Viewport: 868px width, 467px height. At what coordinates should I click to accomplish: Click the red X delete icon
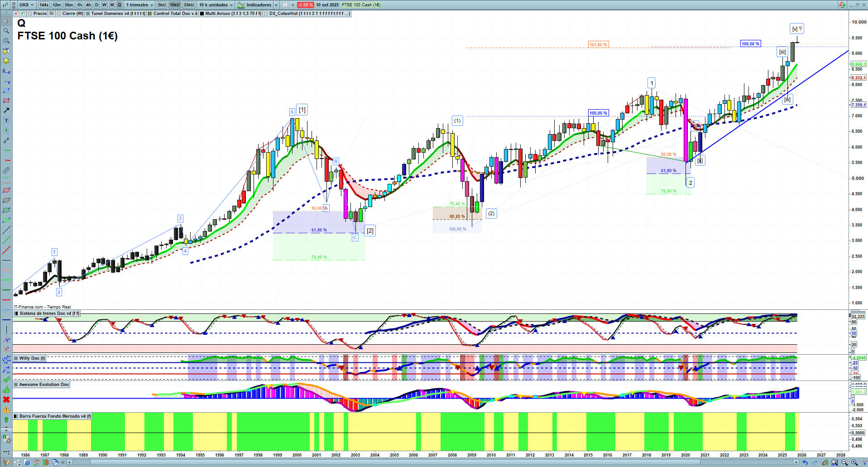pyautogui.click(x=6, y=400)
